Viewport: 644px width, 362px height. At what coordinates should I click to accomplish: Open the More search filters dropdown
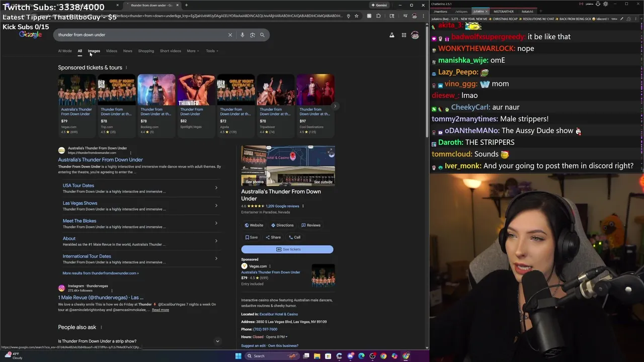click(193, 51)
